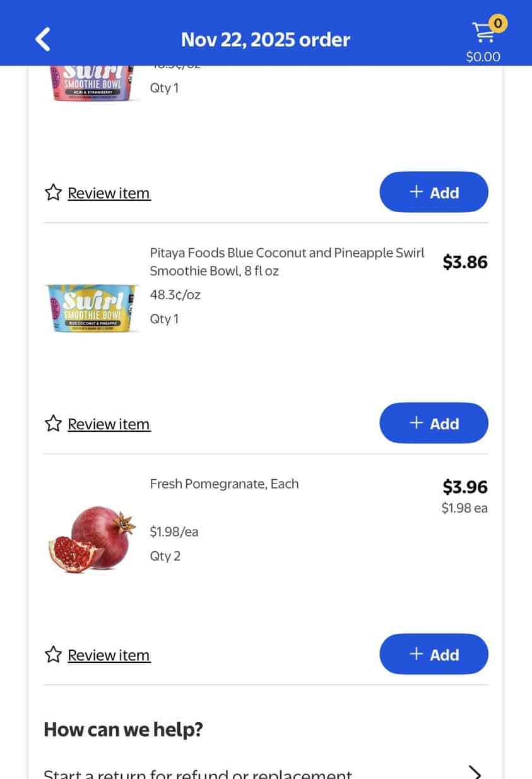532x779 pixels.
Task: Tap star icon for Acai Strawberry bowl review
Action: click(53, 193)
